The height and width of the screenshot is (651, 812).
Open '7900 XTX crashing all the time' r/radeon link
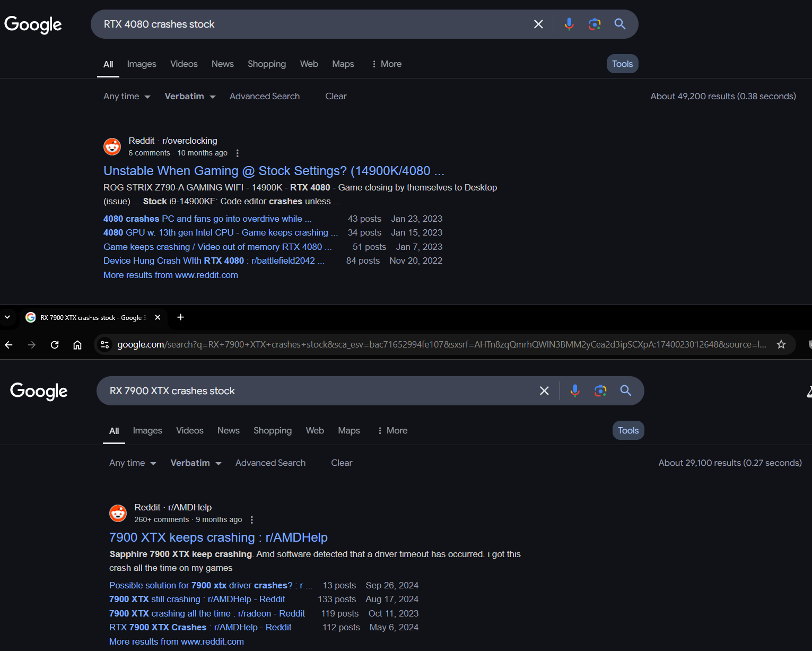pos(207,613)
